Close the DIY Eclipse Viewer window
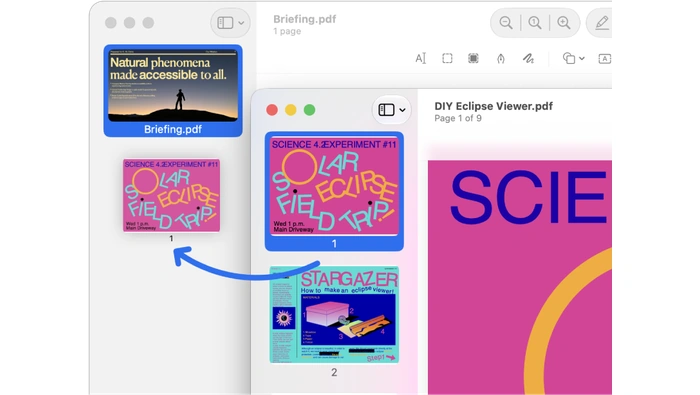Viewport: 700px width, 395px height. (x=272, y=110)
